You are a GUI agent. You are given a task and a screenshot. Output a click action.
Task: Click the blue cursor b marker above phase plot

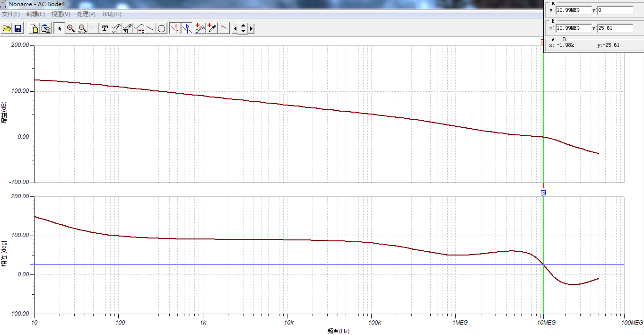(543, 193)
